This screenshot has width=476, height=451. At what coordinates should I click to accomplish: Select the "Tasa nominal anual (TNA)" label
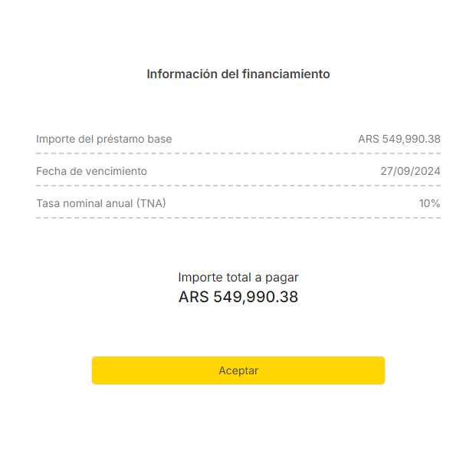(101, 203)
